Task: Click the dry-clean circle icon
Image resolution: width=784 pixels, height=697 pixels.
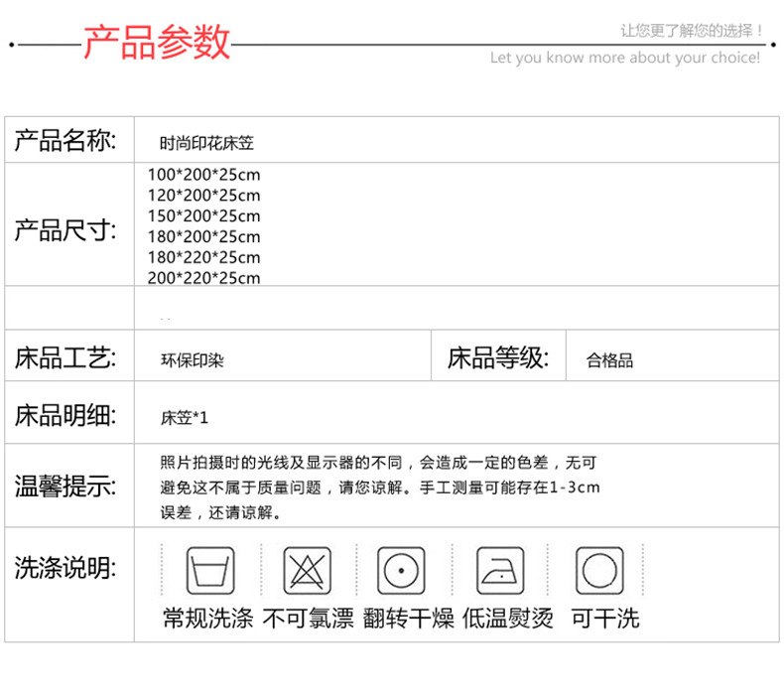Action: 599,571
